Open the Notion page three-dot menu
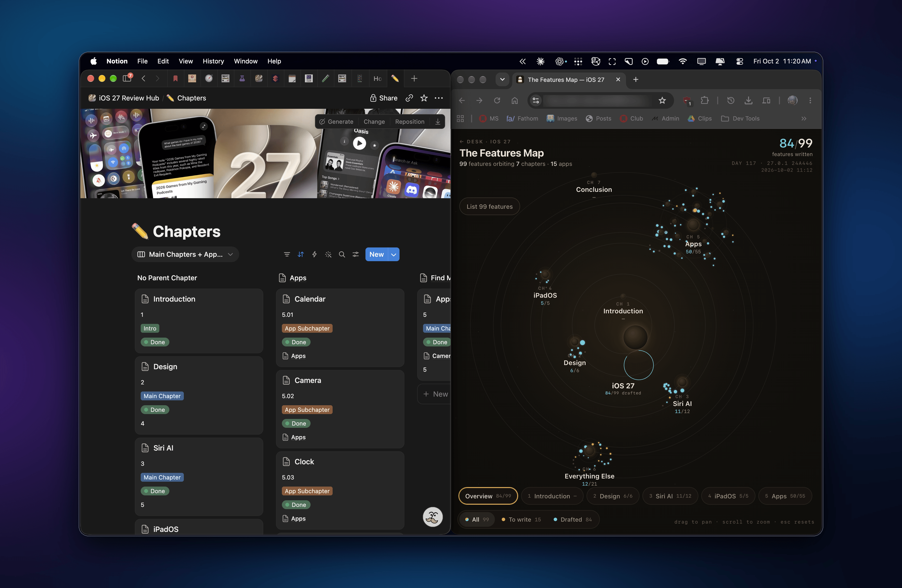Image resolution: width=902 pixels, height=588 pixels. click(x=438, y=98)
